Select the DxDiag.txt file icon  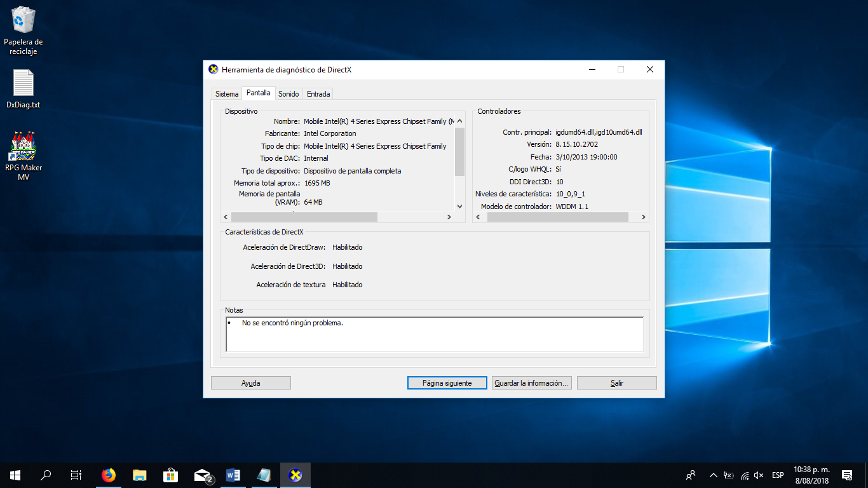click(23, 89)
